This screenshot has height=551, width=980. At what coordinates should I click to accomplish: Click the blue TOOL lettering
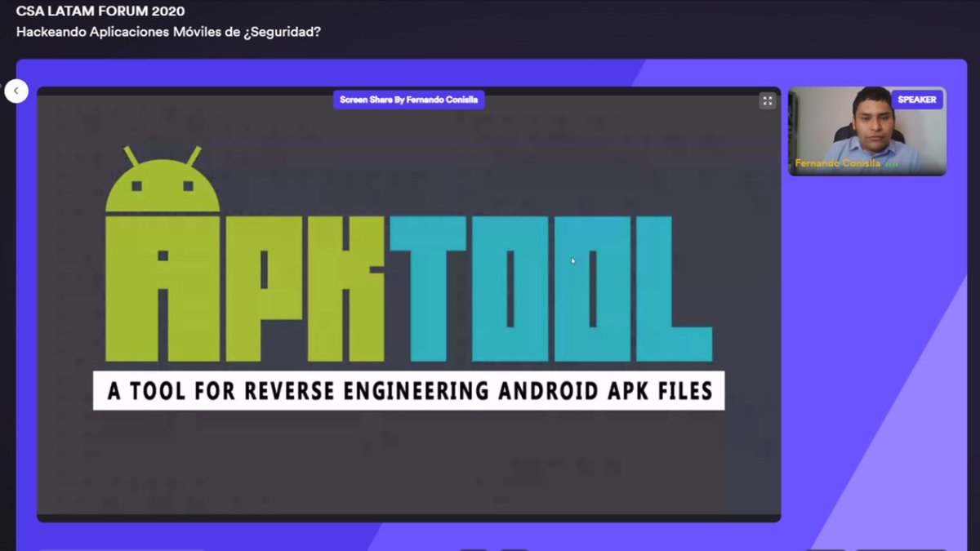550,288
